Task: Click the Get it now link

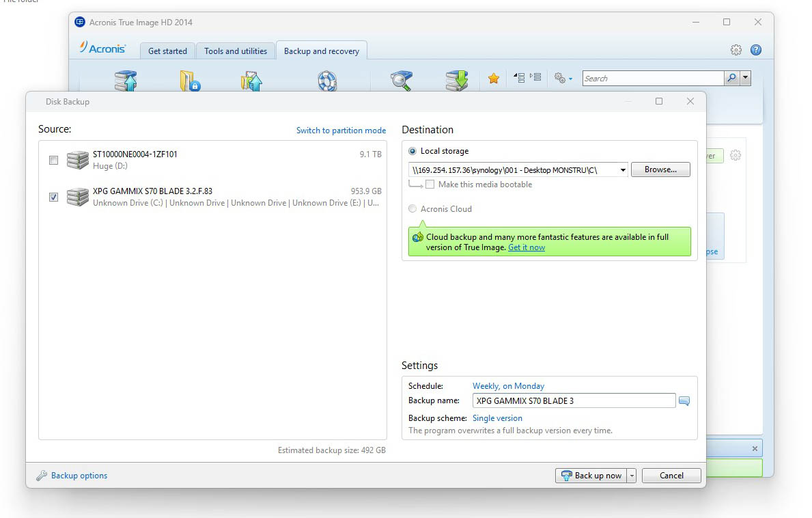Action: [526, 247]
